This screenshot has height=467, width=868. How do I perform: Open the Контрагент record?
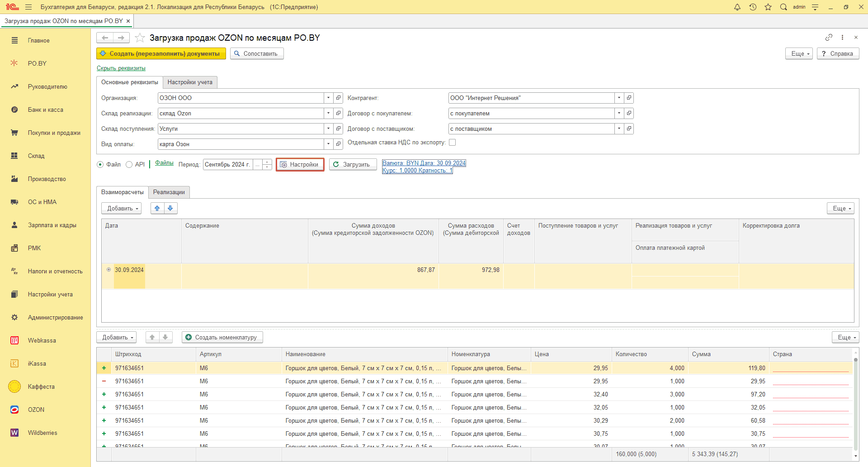629,98
